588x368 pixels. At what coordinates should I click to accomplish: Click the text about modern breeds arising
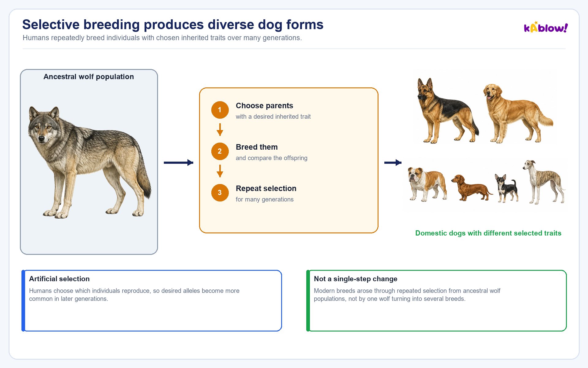(x=407, y=295)
